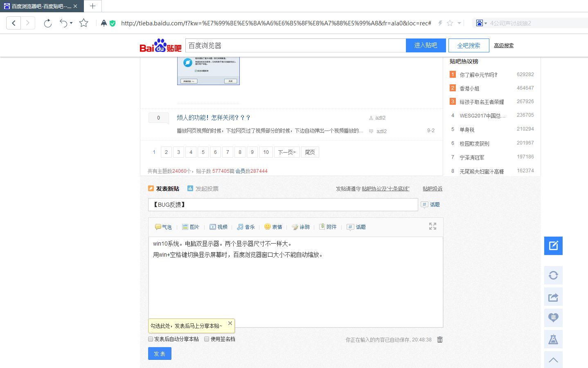Reload the page with refresh icon
Viewport: 588px width, 368px height.
(x=48, y=23)
